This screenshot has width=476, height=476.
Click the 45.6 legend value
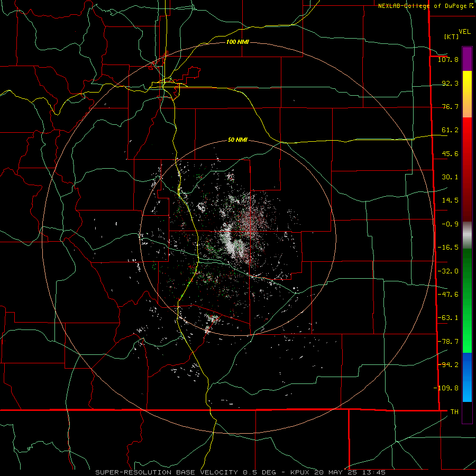[450, 153]
